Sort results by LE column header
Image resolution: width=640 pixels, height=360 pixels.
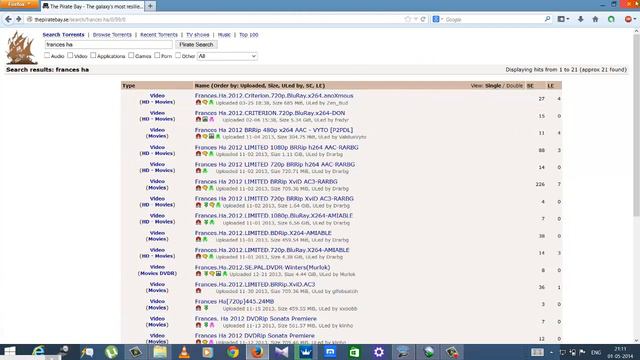click(551, 86)
